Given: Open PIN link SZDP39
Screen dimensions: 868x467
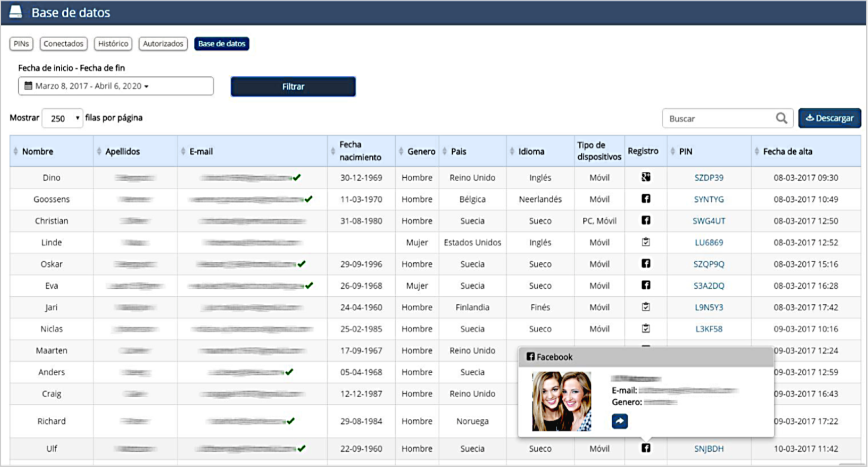Looking at the screenshot, I should click(x=708, y=178).
